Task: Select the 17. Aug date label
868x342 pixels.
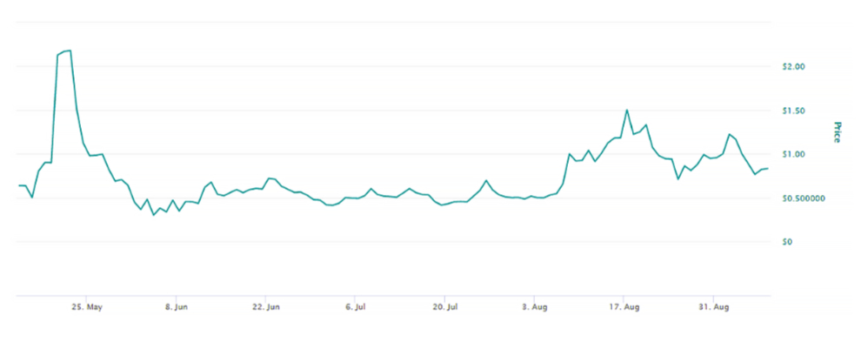Action: pos(624,307)
